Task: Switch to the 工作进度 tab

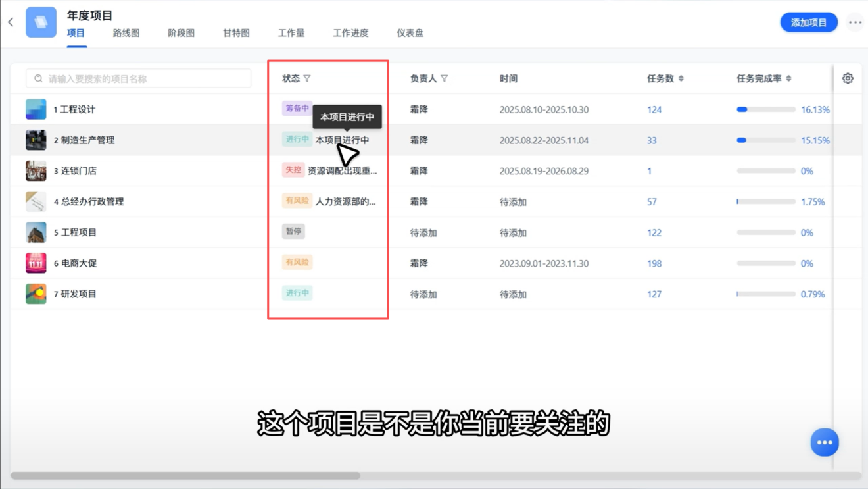Action: (350, 33)
